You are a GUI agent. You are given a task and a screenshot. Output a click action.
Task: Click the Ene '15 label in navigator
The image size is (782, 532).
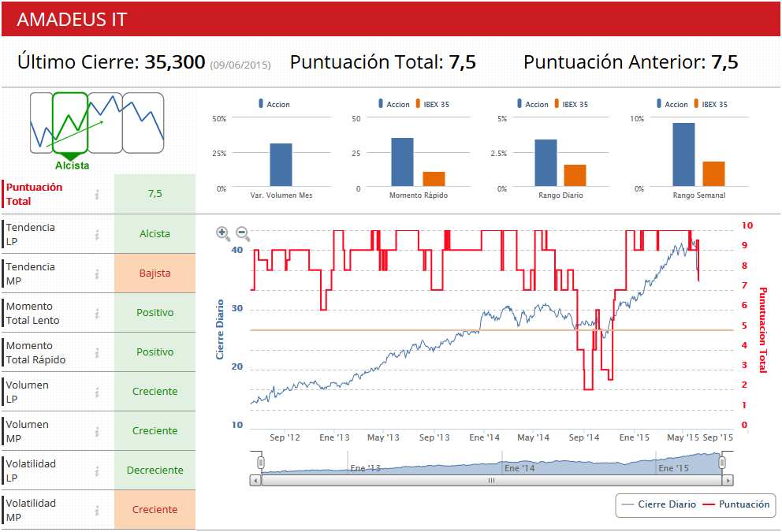(674, 468)
